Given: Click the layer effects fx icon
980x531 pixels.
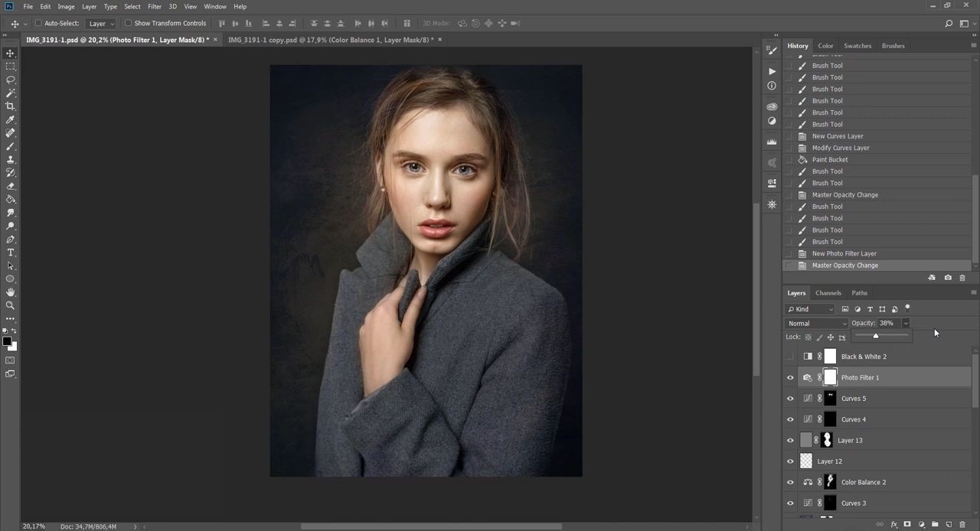Looking at the screenshot, I should (893, 525).
